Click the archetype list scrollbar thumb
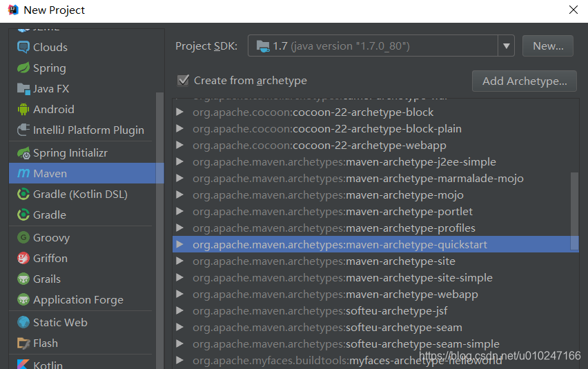Viewport: 588px width, 369px height. (x=574, y=211)
